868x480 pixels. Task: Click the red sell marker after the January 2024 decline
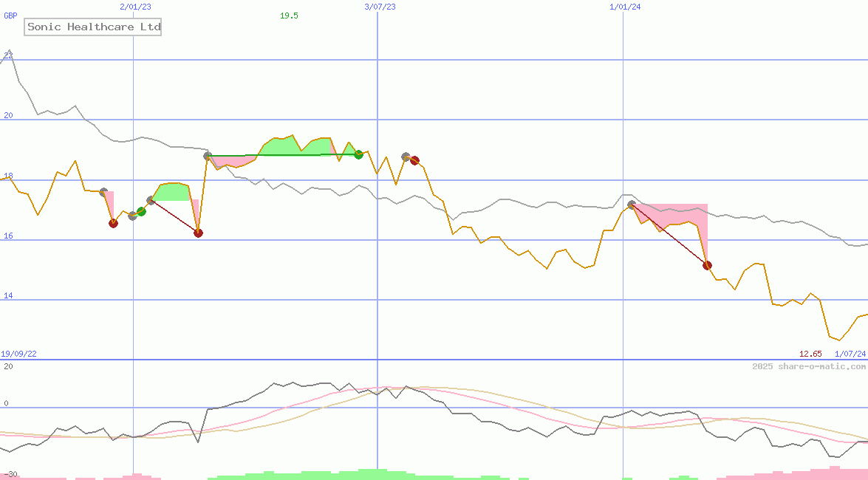[x=707, y=266]
